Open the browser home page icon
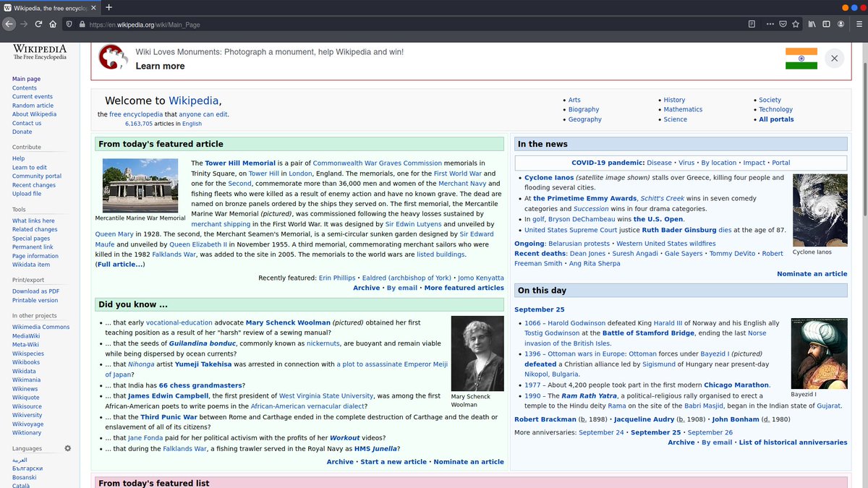This screenshot has width=868, height=488. click(x=53, y=24)
